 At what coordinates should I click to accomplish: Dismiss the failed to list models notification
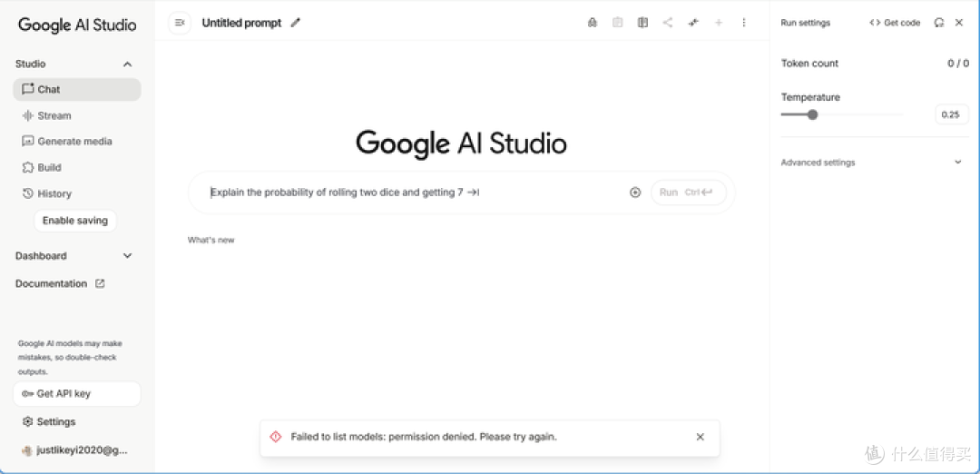pos(700,437)
